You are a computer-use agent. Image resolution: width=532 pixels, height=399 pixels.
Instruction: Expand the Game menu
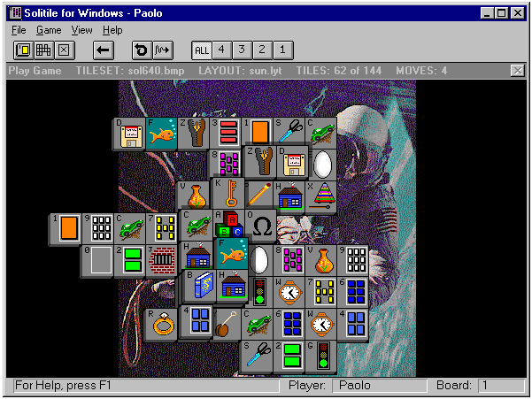coord(49,30)
